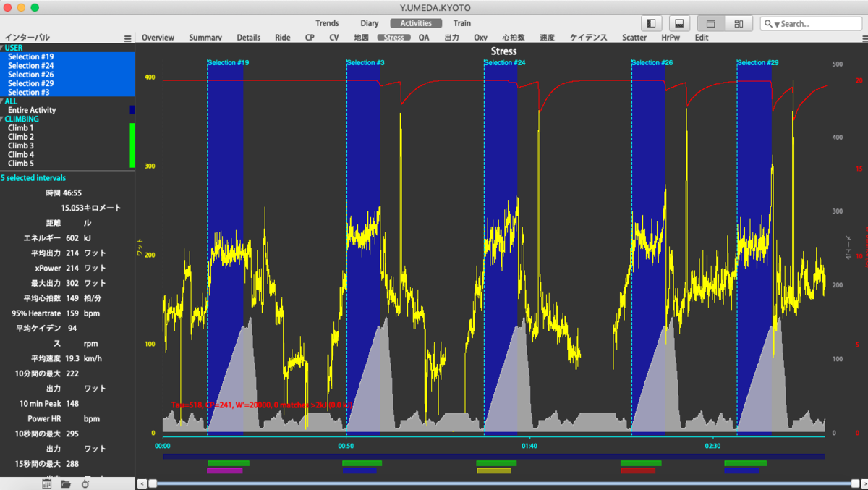Click the Selection #29 label on chart
Viewport: 868px width, 490px height.
coord(758,63)
